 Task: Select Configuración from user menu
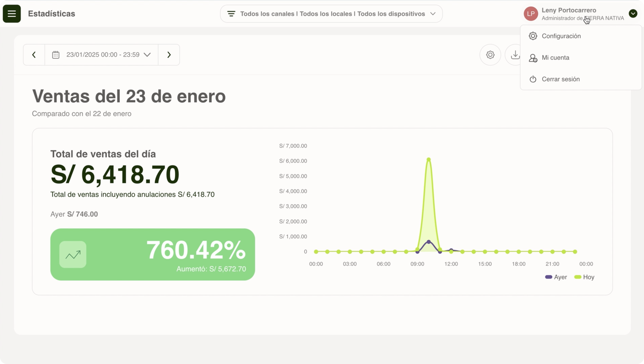[561, 36]
